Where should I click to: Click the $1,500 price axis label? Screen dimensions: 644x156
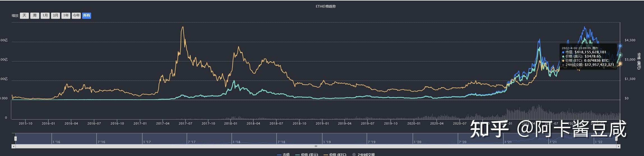click(630, 79)
